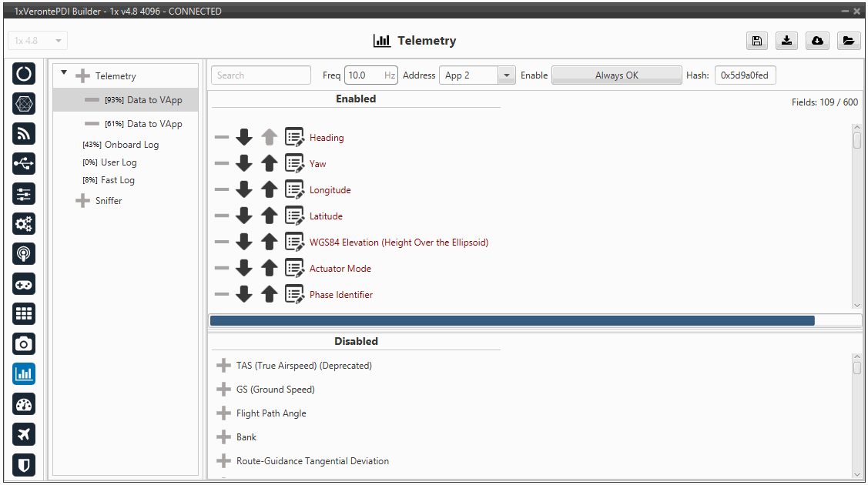The image size is (868, 485).
Task: Open the USB connections sidebar section
Action: pyautogui.click(x=24, y=164)
